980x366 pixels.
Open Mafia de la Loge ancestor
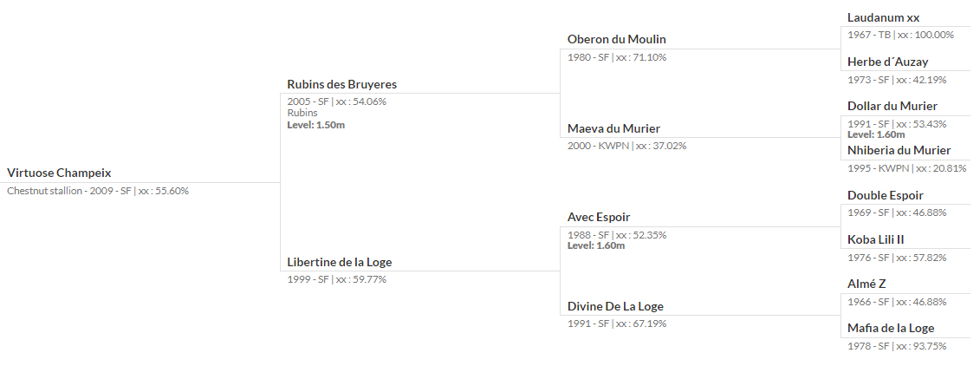coord(891,329)
